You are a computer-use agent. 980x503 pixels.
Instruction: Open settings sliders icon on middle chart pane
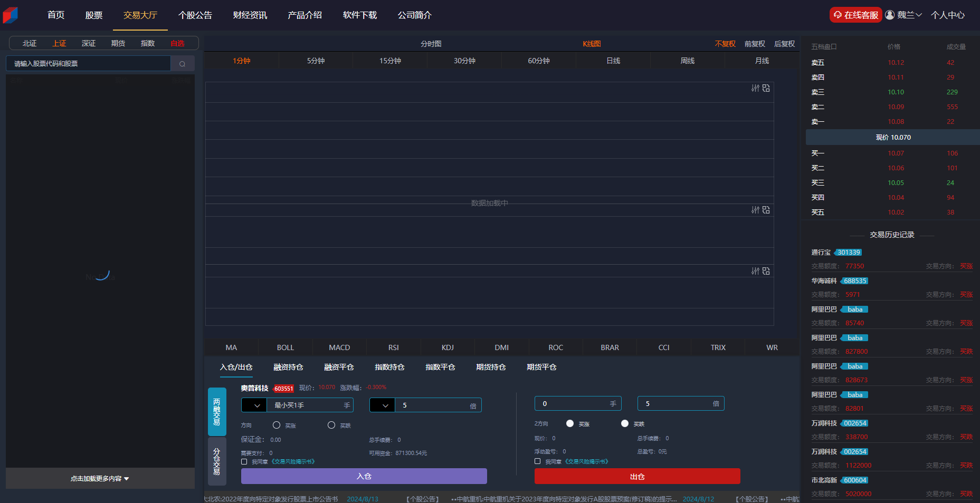tap(755, 210)
